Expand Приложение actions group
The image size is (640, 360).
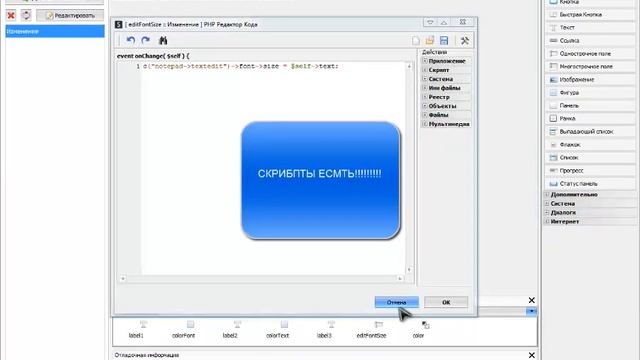pos(424,61)
